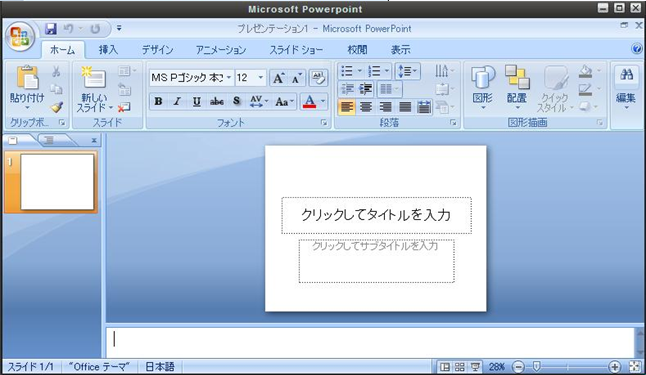Fit slide to current window
646x375 pixels.
pyautogui.click(x=635, y=367)
